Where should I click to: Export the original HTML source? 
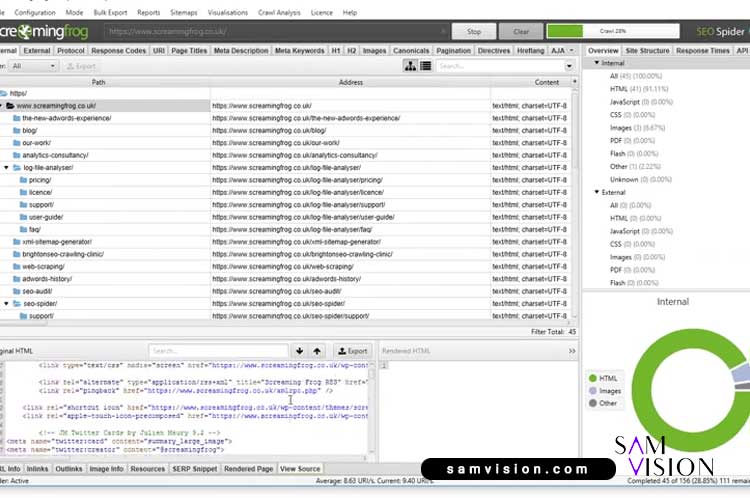(353, 351)
